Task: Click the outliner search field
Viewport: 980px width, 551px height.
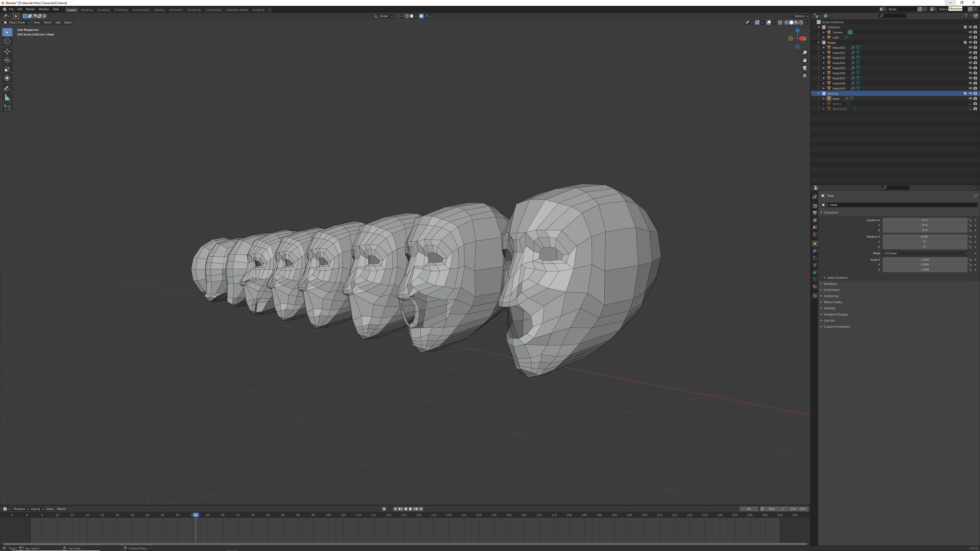Action: (x=892, y=16)
